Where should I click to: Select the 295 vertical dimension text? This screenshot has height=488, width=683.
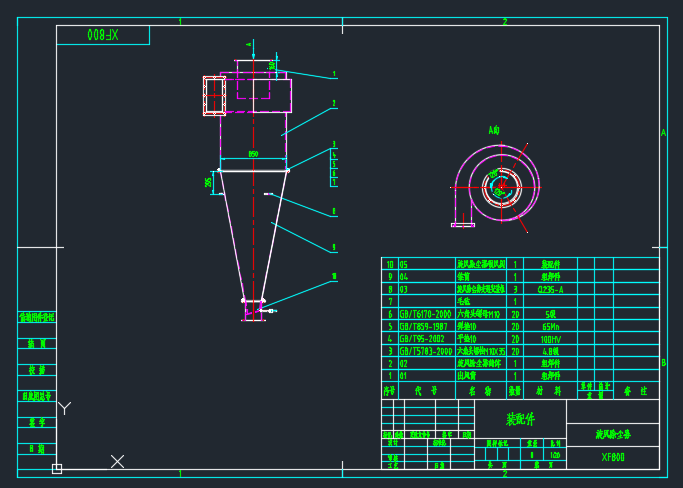point(208,182)
